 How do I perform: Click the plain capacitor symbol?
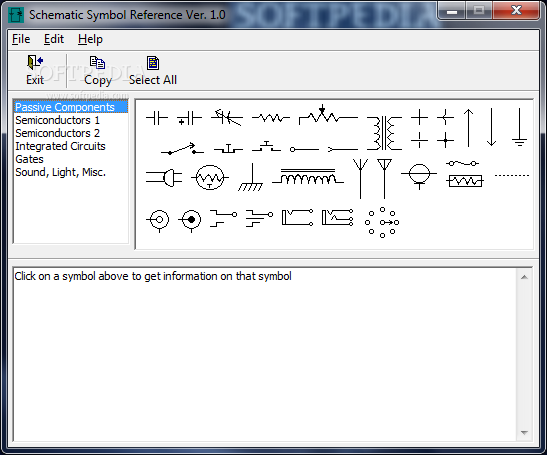[157, 118]
